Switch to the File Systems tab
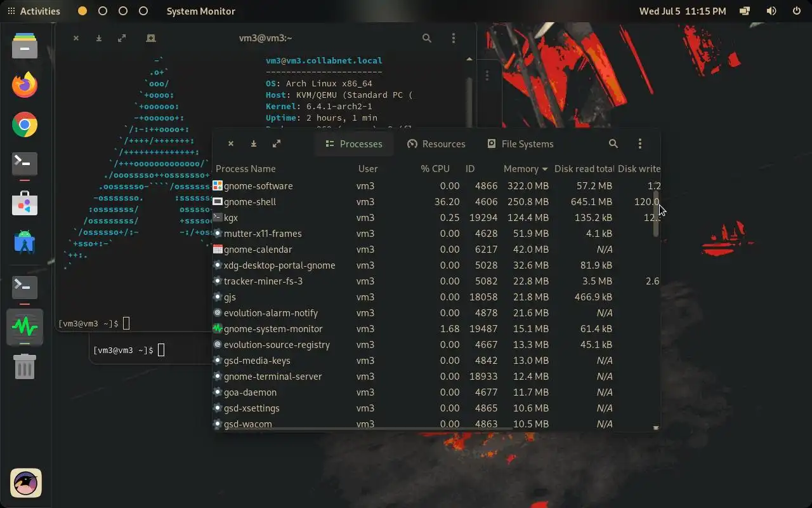 point(520,144)
